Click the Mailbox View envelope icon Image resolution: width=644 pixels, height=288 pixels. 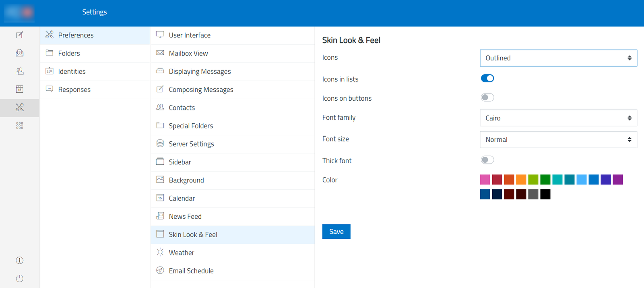160,53
